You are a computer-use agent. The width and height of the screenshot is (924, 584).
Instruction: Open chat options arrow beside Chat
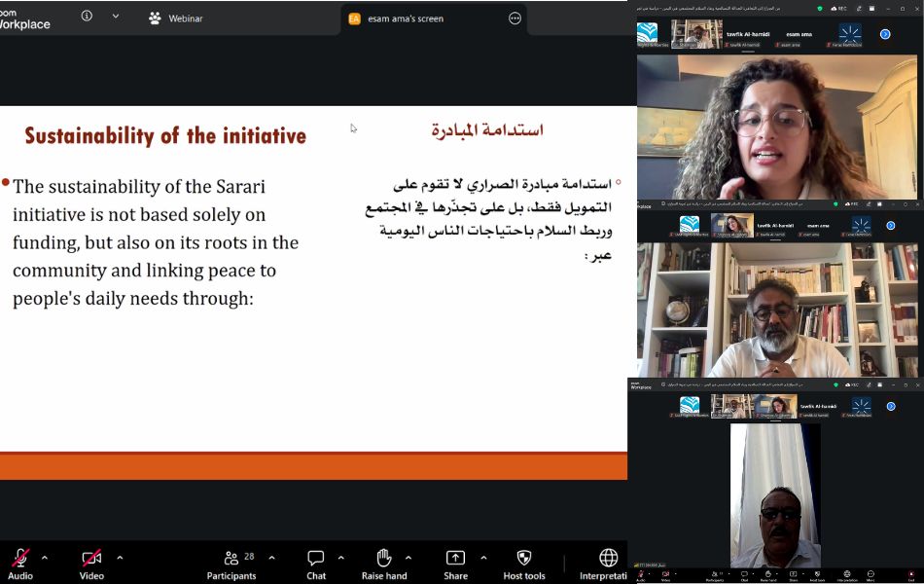341,558
